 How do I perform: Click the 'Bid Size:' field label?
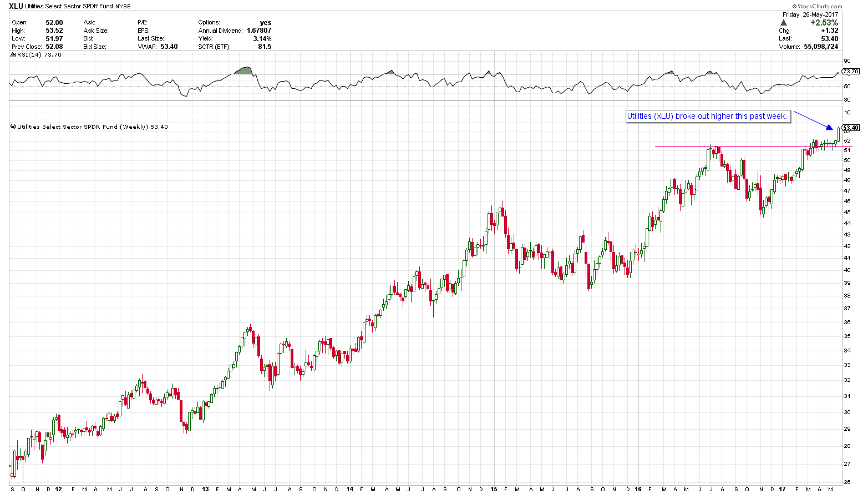(x=95, y=47)
